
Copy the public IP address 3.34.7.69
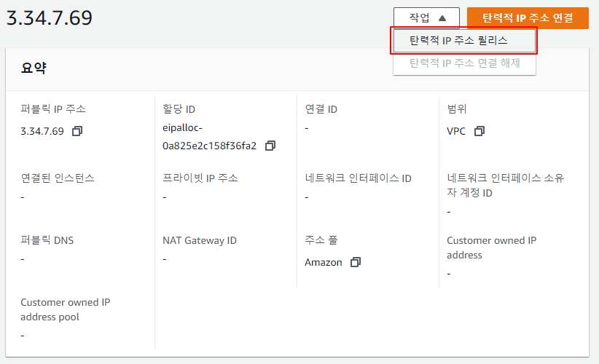(x=77, y=131)
